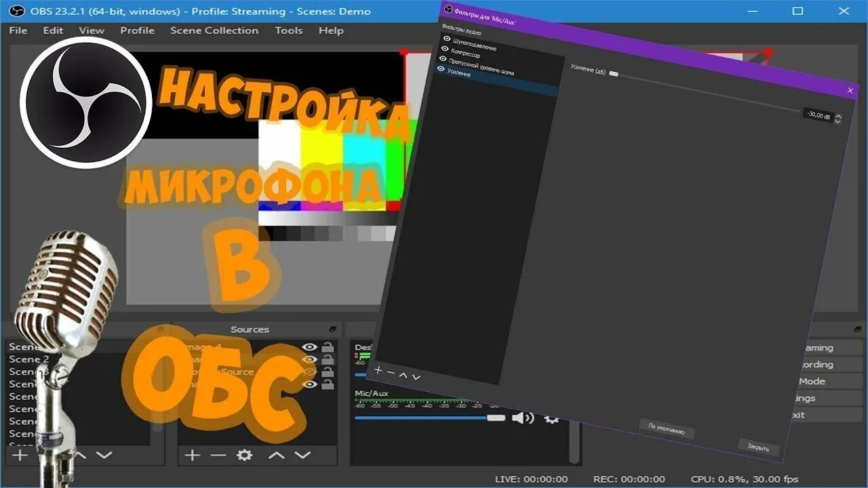Screen dimensions: 868x488
Task: Toggle visibility of the Компрессор filter
Action: (445, 49)
